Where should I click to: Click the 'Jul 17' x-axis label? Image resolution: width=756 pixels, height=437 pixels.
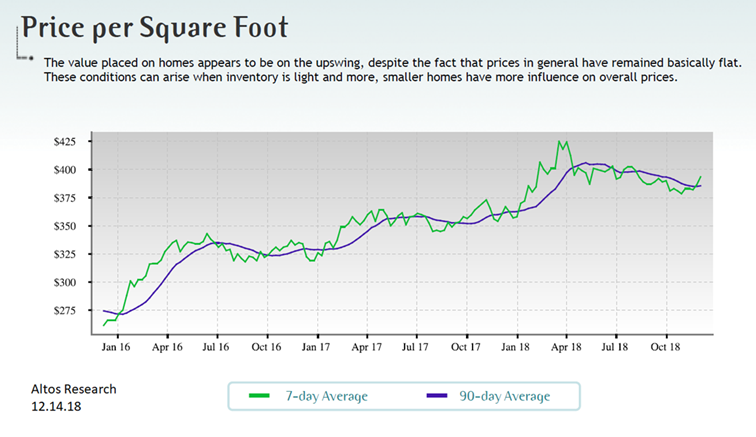tap(415, 347)
